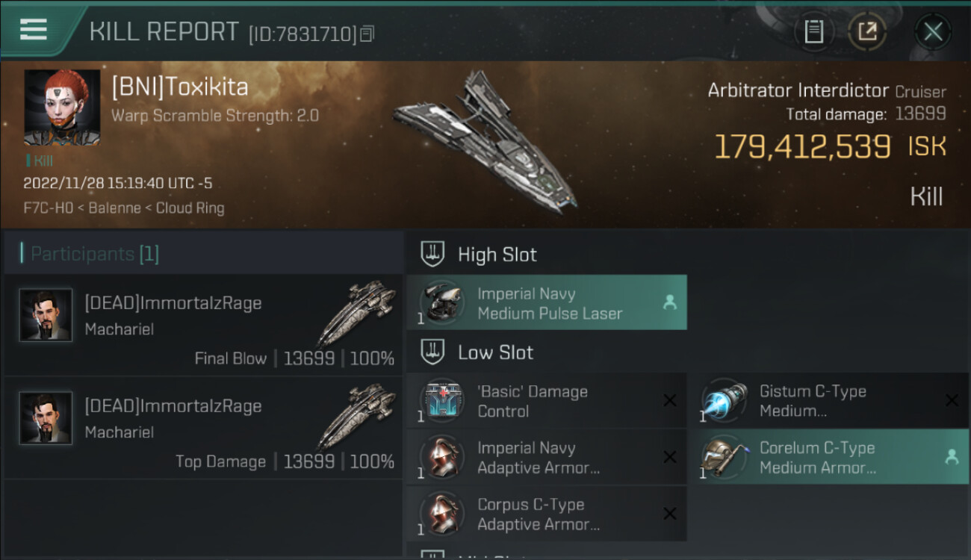Viewport: 971px width, 560px height.
Task: Click the Corelum C-Type Medium Armor icon
Action: [x=723, y=457]
